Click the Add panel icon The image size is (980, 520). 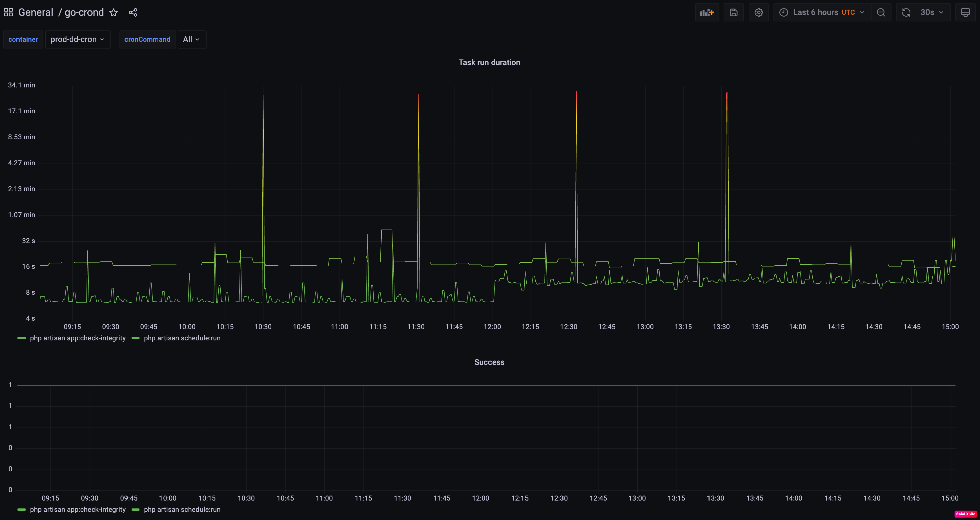(x=706, y=13)
